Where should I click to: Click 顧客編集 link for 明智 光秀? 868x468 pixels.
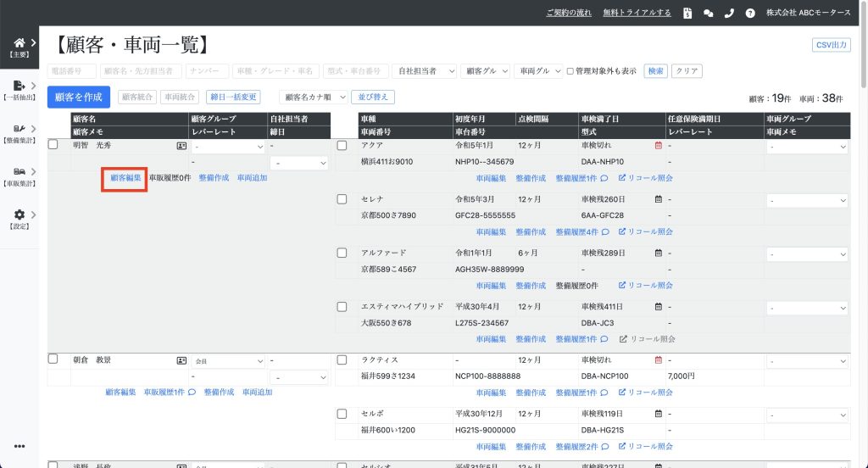click(125, 178)
